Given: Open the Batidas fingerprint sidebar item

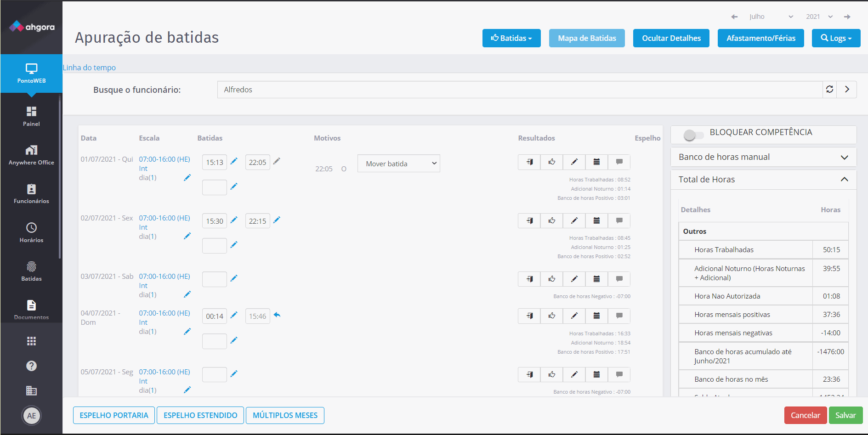Looking at the screenshot, I should point(31,271).
